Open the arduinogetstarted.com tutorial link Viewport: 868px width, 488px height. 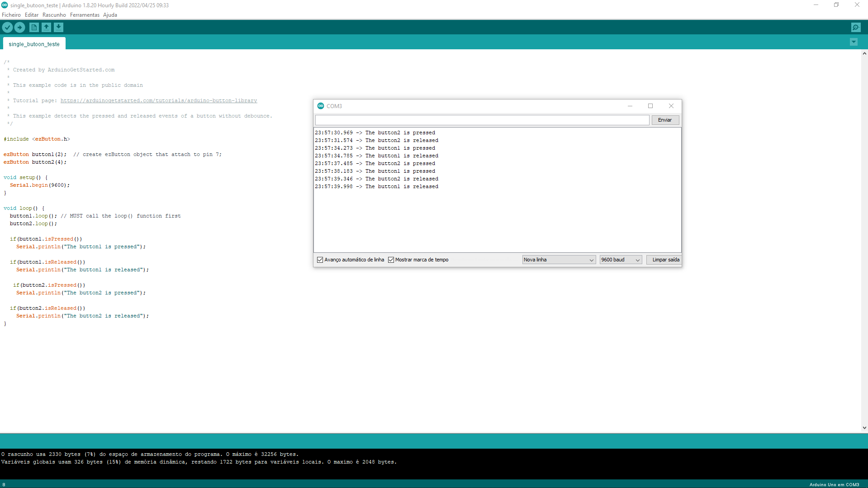point(159,101)
